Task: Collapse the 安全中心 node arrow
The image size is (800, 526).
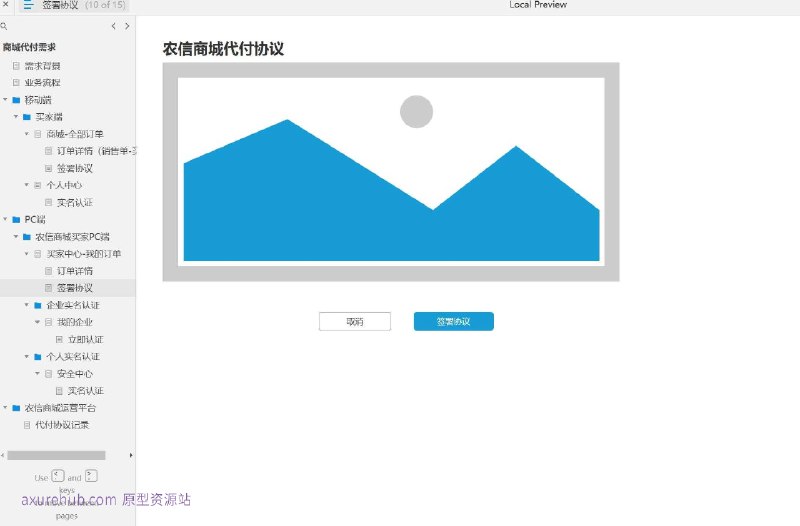Action: click(x=37, y=373)
